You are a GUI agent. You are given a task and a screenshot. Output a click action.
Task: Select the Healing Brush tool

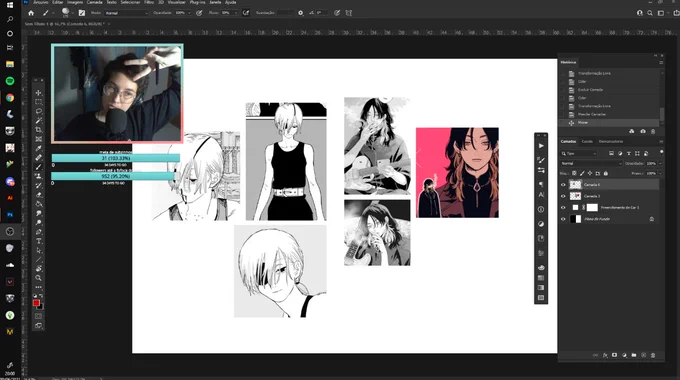pyautogui.click(x=39, y=157)
